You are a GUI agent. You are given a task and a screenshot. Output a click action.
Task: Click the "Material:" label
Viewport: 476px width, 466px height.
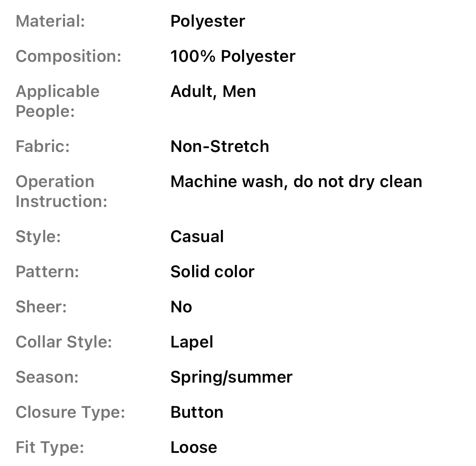[x=50, y=21]
